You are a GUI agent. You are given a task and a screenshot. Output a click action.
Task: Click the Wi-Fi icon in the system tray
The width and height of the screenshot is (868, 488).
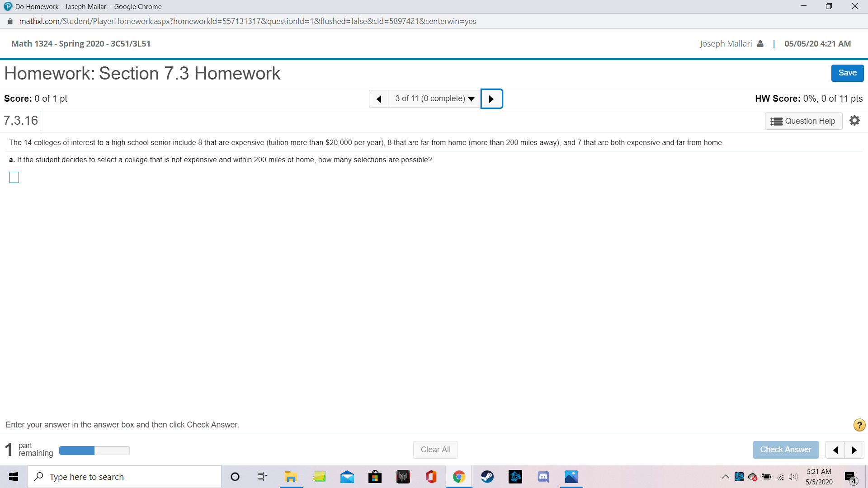tap(780, 476)
